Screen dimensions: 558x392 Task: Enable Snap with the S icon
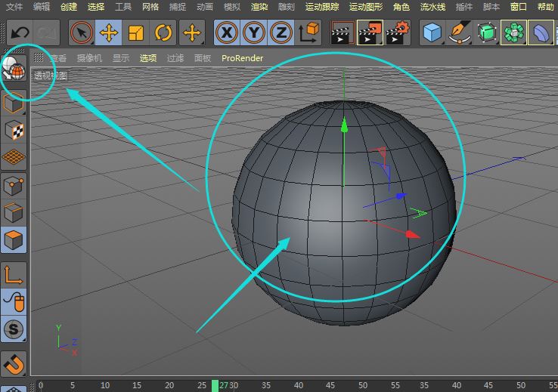[14, 329]
